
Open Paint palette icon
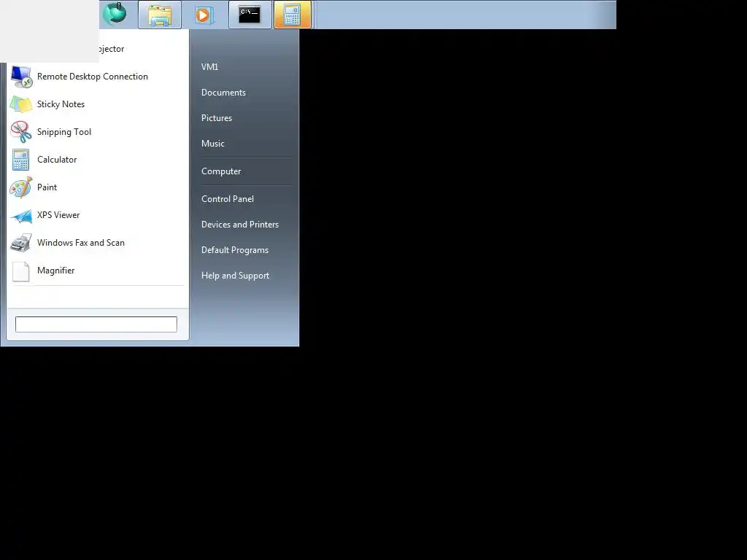tap(21, 187)
